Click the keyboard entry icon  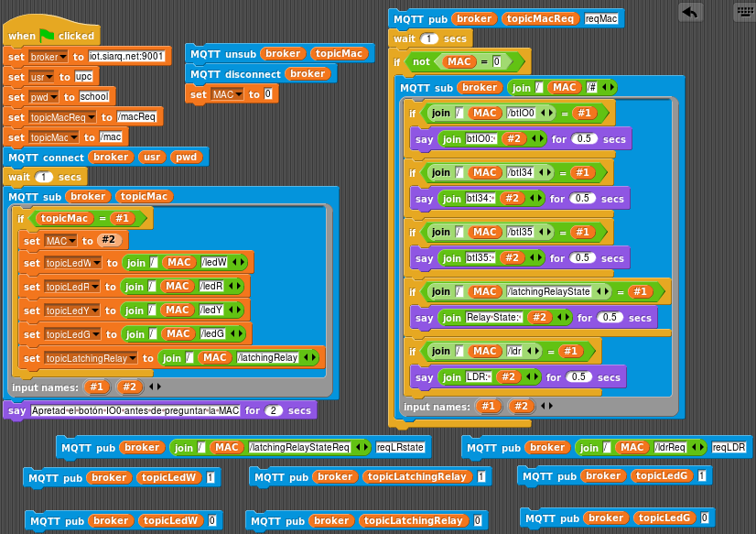[744, 12]
